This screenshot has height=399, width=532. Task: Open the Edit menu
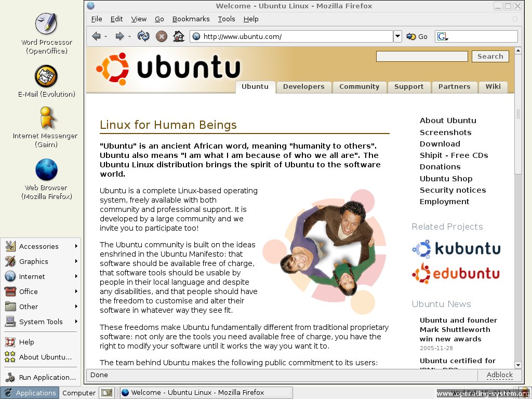(x=116, y=19)
